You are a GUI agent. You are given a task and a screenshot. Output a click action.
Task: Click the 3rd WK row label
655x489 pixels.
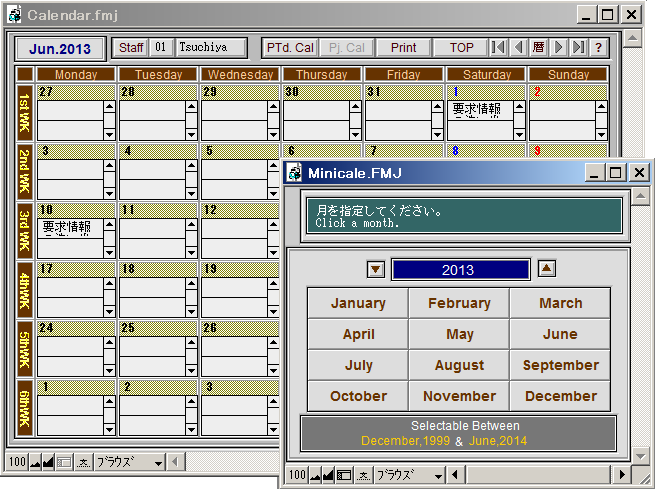click(25, 231)
